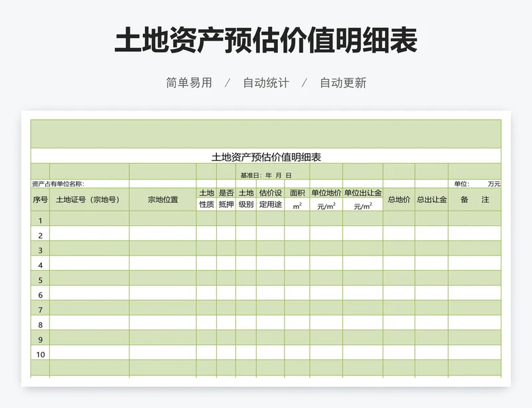Click the 元/m² cell under 单位出让金
This screenshot has height=408, width=532.
coord(362,206)
